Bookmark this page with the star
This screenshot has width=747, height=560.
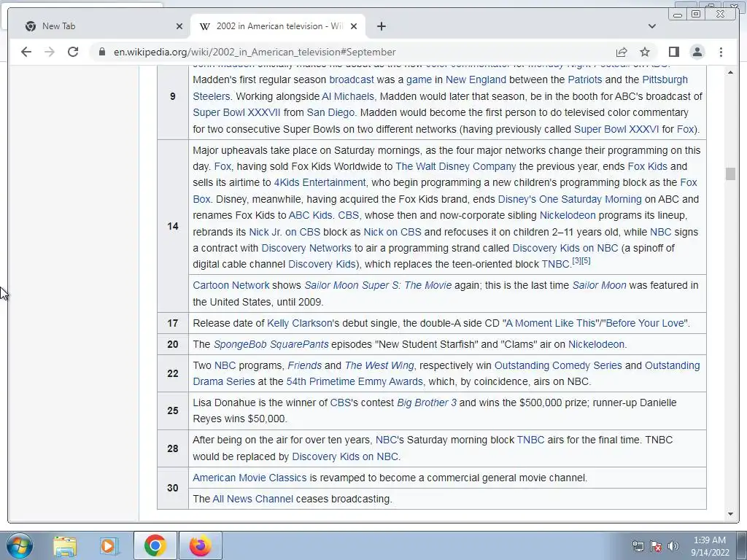pyautogui.click(x=645, y=52)
